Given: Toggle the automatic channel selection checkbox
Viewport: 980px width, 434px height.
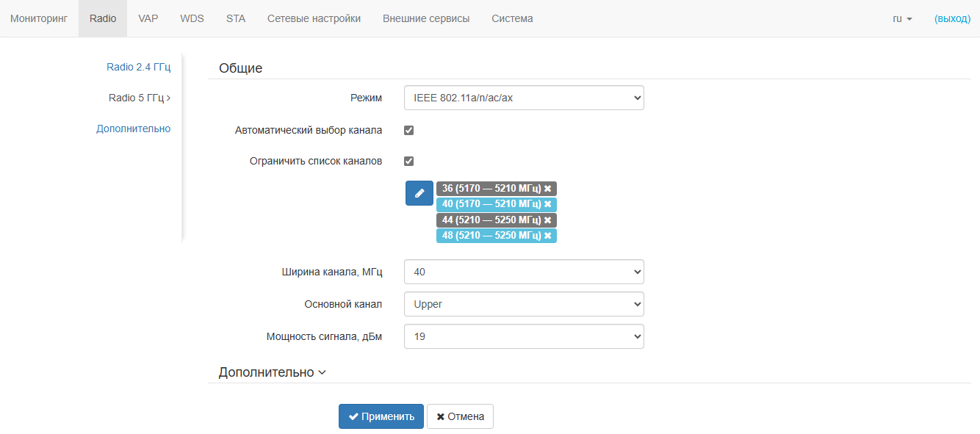Looking at the screenshot, I should (409, 131).
